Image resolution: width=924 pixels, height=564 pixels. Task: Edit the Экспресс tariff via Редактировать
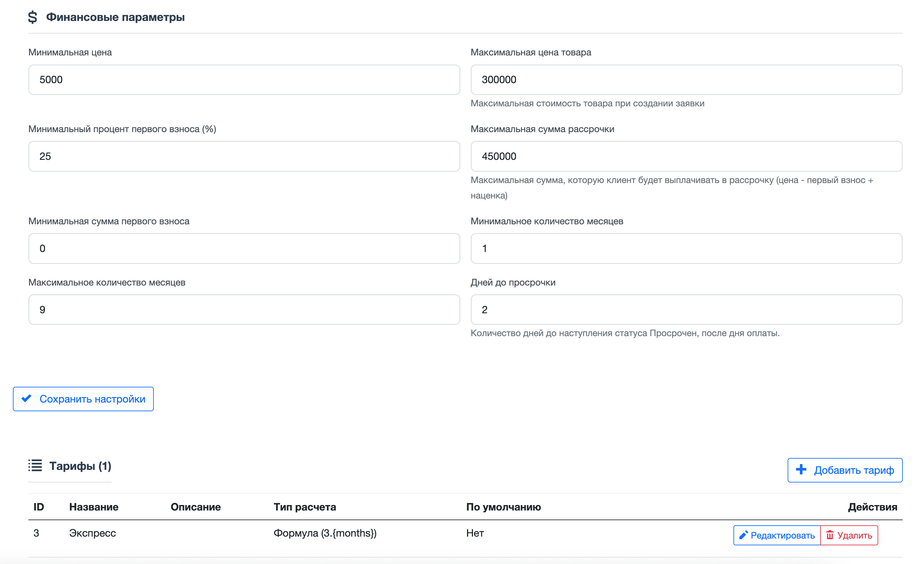777,535
